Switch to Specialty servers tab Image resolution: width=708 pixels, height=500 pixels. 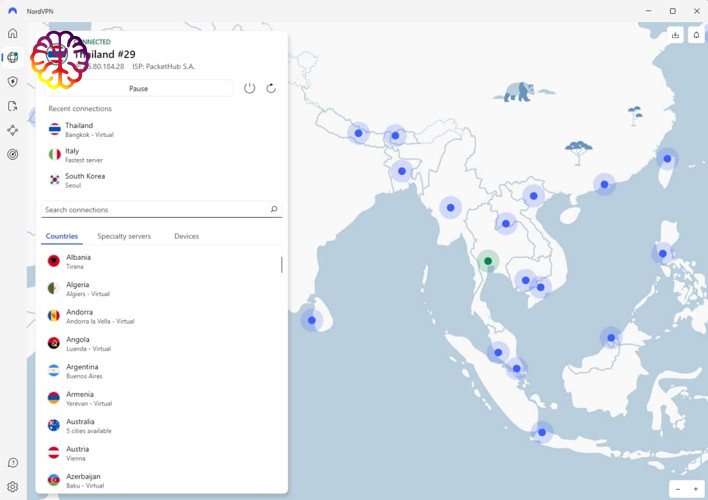click(124, 236)
